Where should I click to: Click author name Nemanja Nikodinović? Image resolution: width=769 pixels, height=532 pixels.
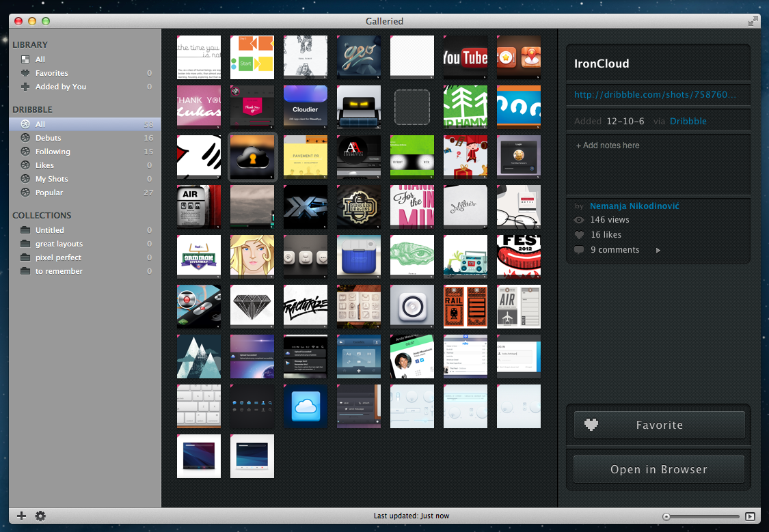(x=634, y=206)
